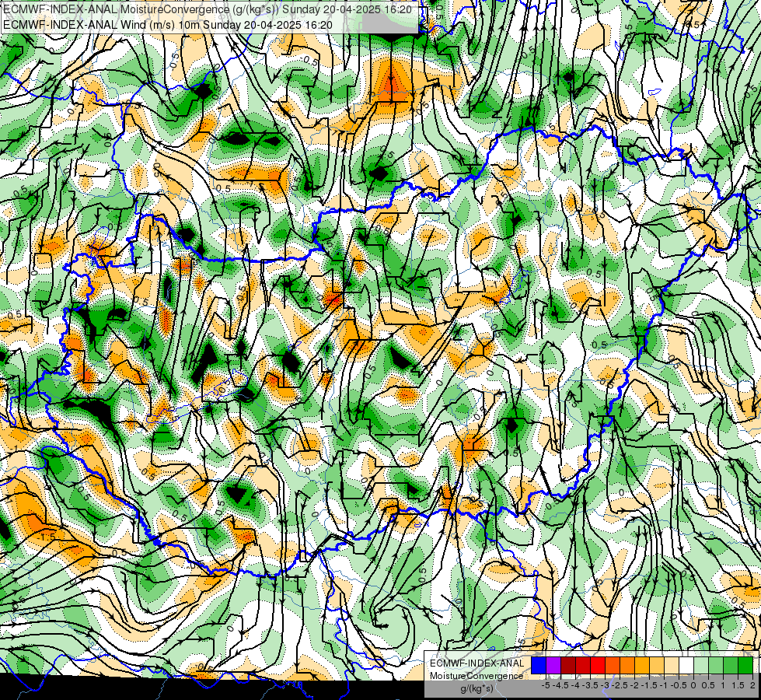Click the -4 tick label on the legend scale
Viewport: 761px width, 700px height.
(x=575, y=685)
